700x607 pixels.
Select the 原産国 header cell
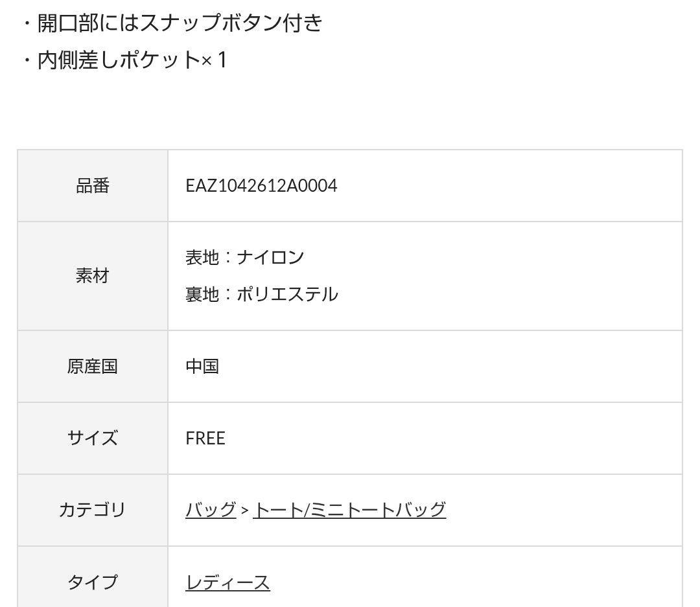tap(93, 367)
